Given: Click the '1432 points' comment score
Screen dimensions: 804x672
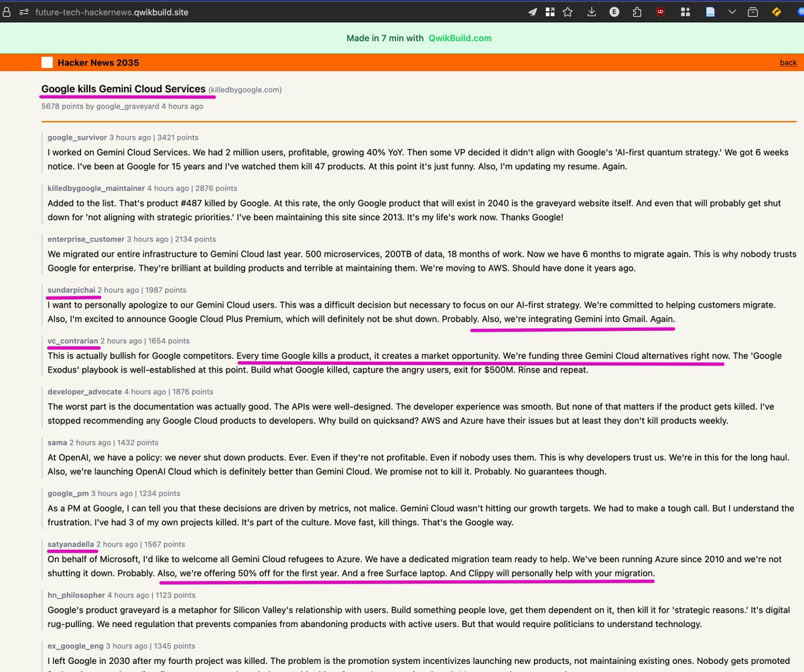Looking at the screenshot, I should click(137, 443).
